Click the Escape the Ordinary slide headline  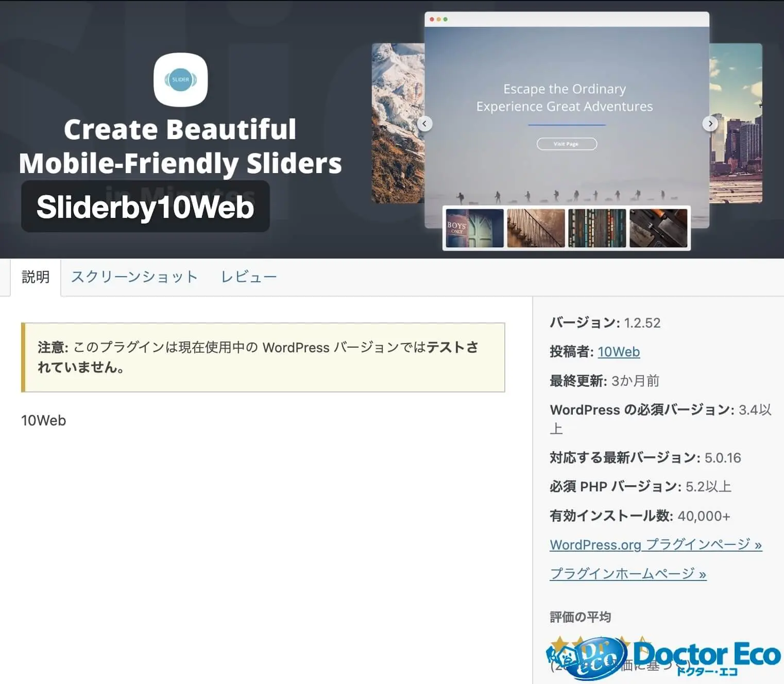point(565,98)
